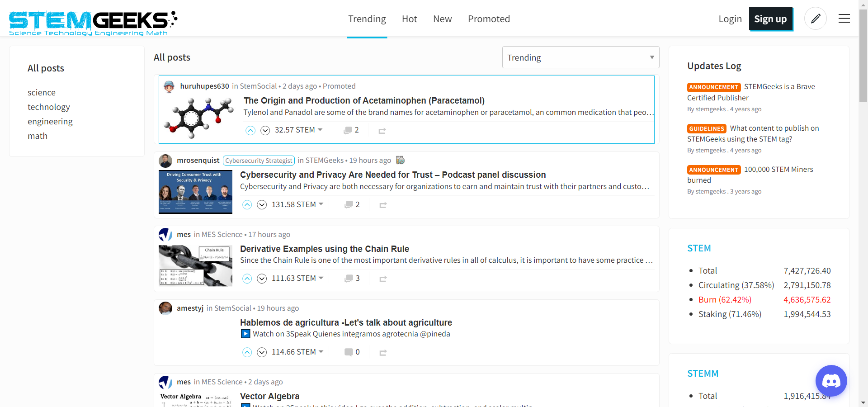
Task: Open the MES Science community on Chain Rule post
Action: (x=222, y=234)
